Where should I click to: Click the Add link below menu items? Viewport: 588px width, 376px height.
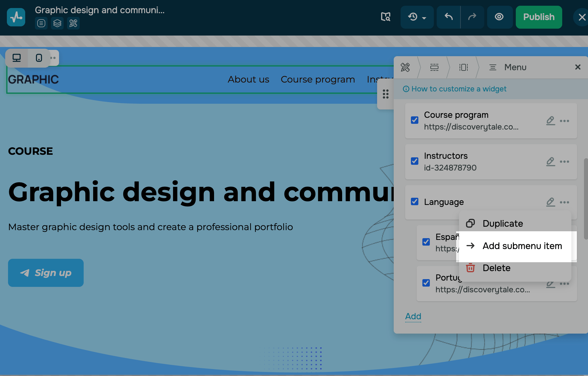coord(413,316)
